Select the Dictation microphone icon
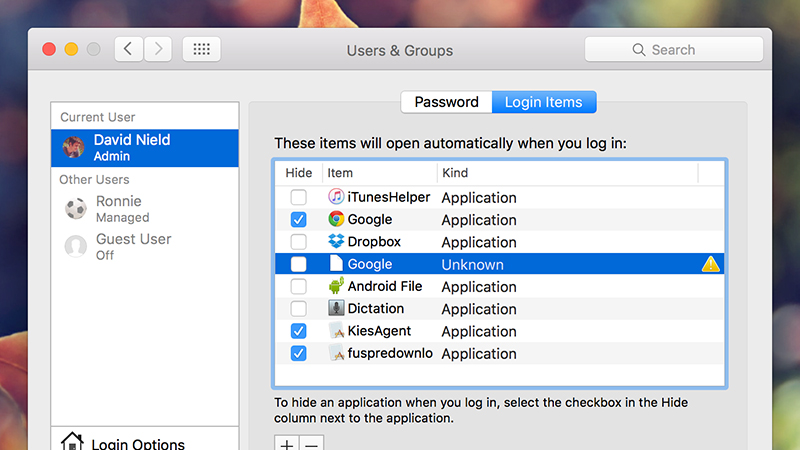 pyautogui.click(x=336, y=308)
